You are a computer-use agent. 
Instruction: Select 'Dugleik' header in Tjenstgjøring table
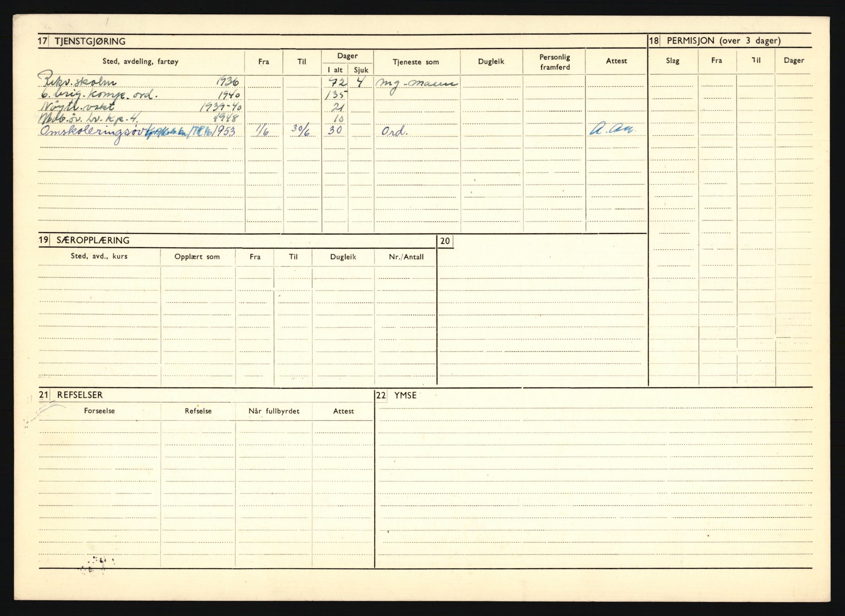tap(491, 62)
